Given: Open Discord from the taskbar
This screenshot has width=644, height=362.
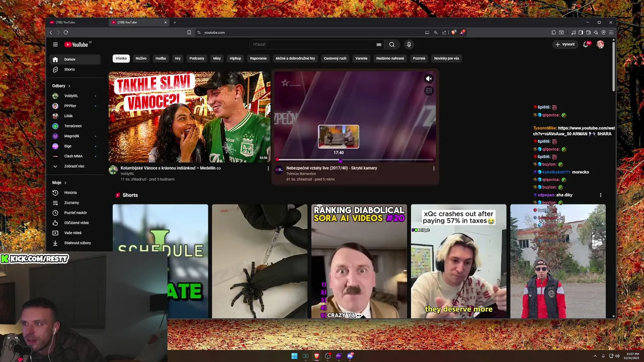Looking at the screenshot, I should pos(350,356).
